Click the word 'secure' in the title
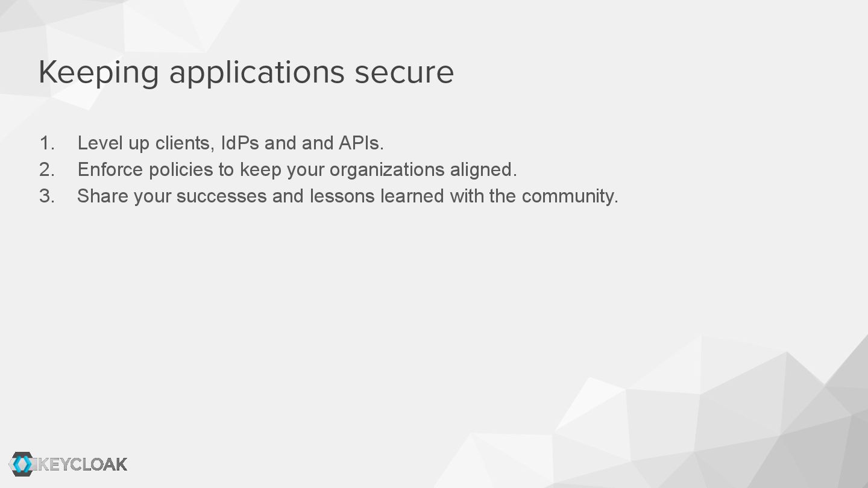The image size is (868, 488). (404, 72)
